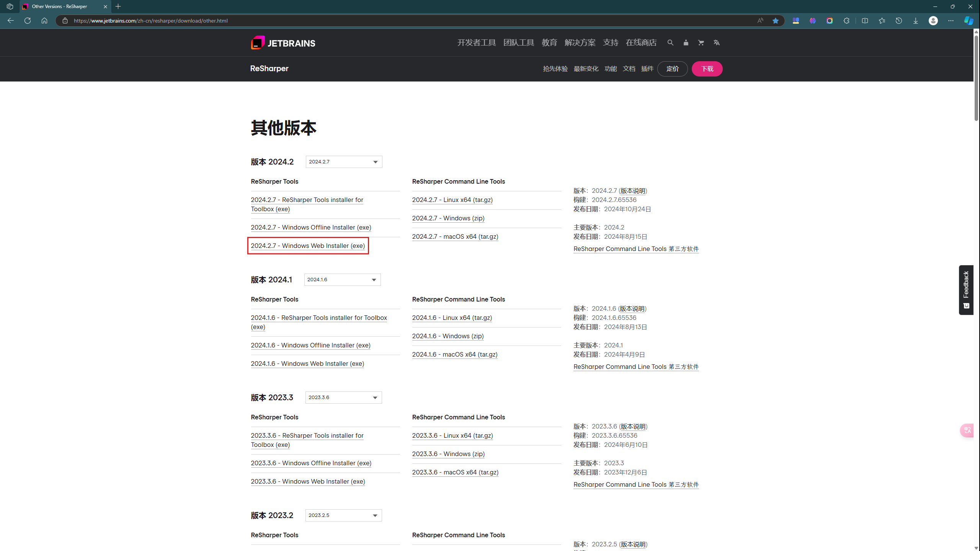Download 2024.1.6 Windows Offline Installer (exe)
Screen dimensions: 980x551
pos(310,345)
